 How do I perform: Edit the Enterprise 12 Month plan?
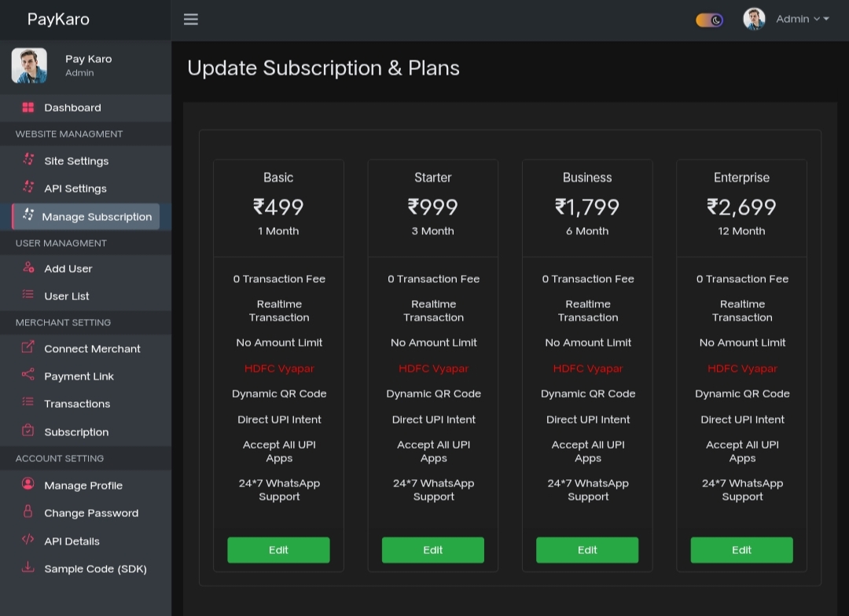click(741, 550)
